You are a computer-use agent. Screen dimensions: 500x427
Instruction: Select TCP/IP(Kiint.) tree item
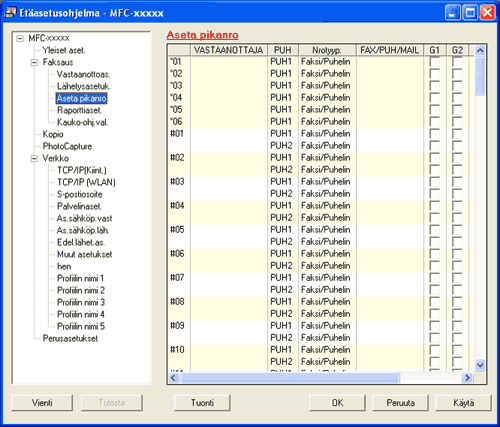[82, 170]
